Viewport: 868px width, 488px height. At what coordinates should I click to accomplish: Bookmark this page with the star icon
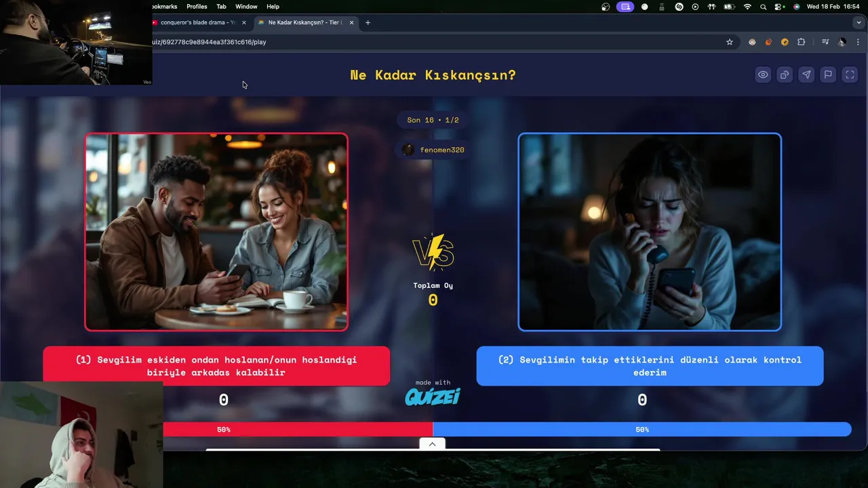pos(730,42)
